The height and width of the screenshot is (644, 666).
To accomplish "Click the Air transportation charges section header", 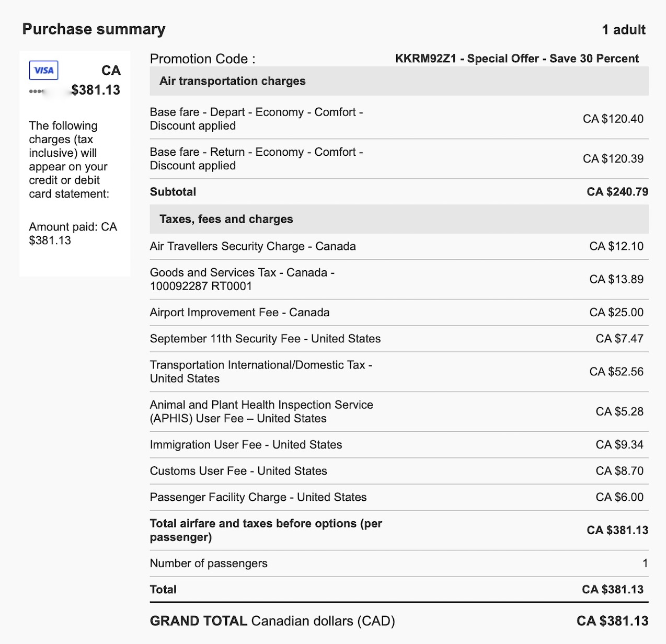I will coord(233,81).
